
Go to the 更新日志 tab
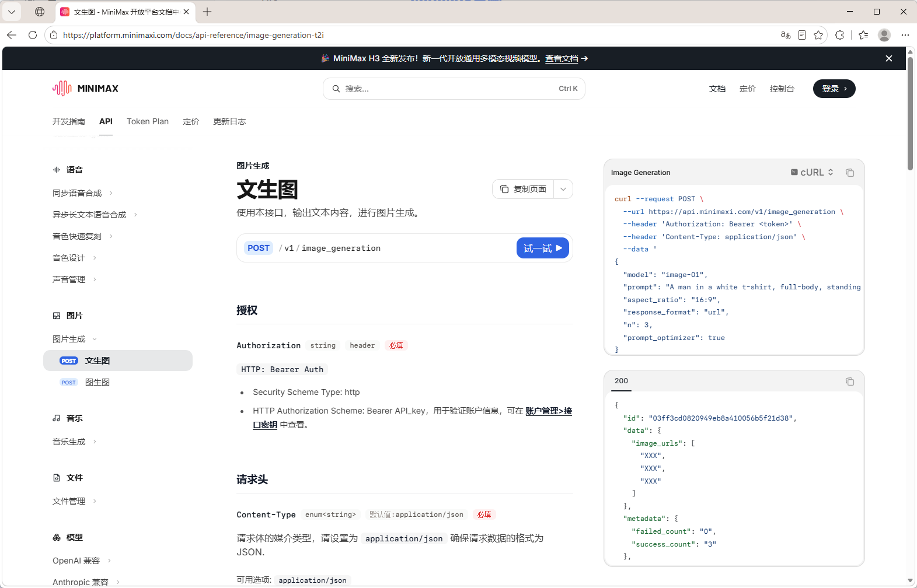tap(229, 121)
